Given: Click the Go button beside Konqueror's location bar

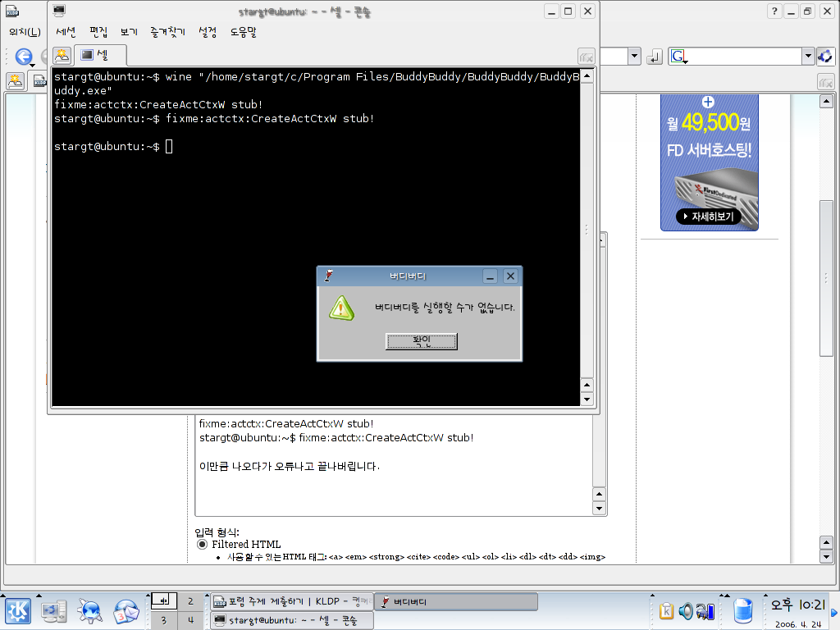Looking at the screenshot, I should [x=654, y=57].
